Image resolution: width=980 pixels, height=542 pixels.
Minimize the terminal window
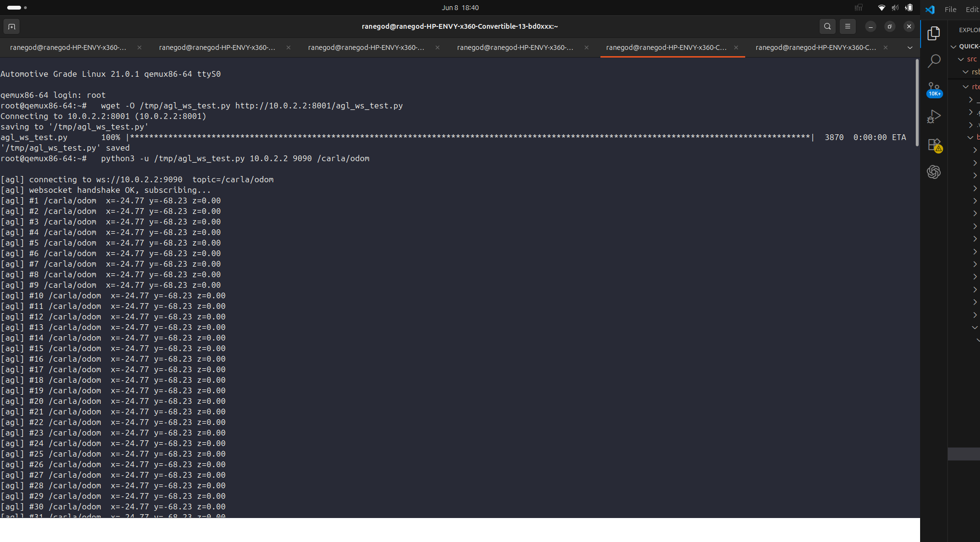870,26
